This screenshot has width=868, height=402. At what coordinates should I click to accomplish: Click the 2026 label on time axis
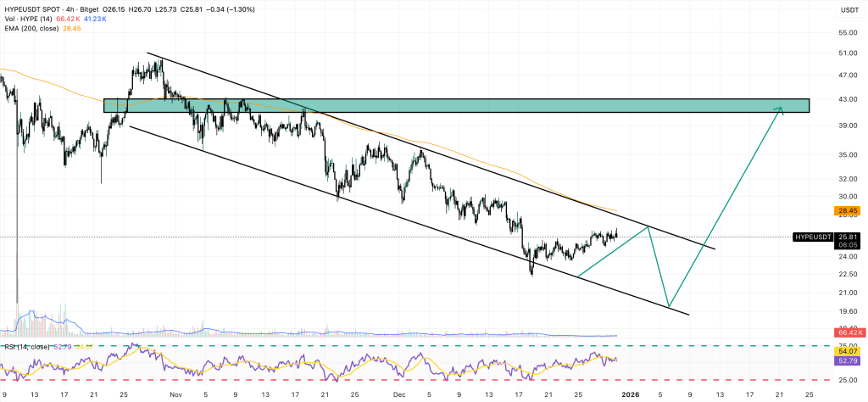click(631, 395)
